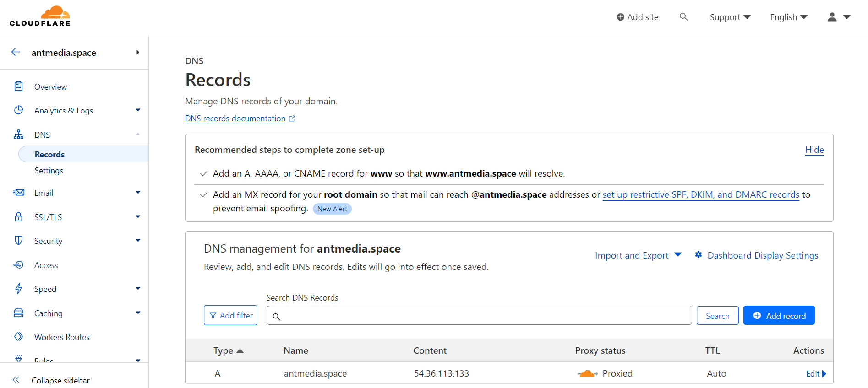The image size is (868, 388).
Task: Click the orange cloud Proxied icon
Action: (x=587, y=374)
